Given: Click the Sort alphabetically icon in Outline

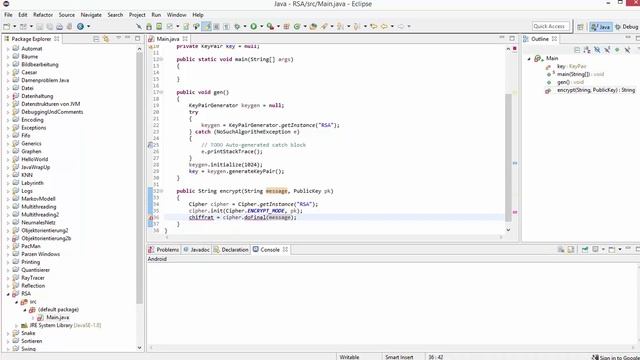Looking at the screenshot, I should click(x=587, y=50).
